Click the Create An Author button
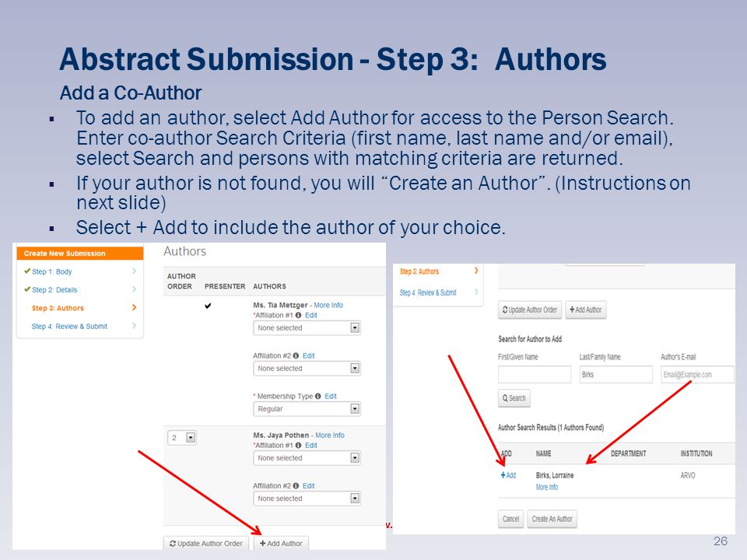Screen dimensions: 747x560 (x=552, y=519)
